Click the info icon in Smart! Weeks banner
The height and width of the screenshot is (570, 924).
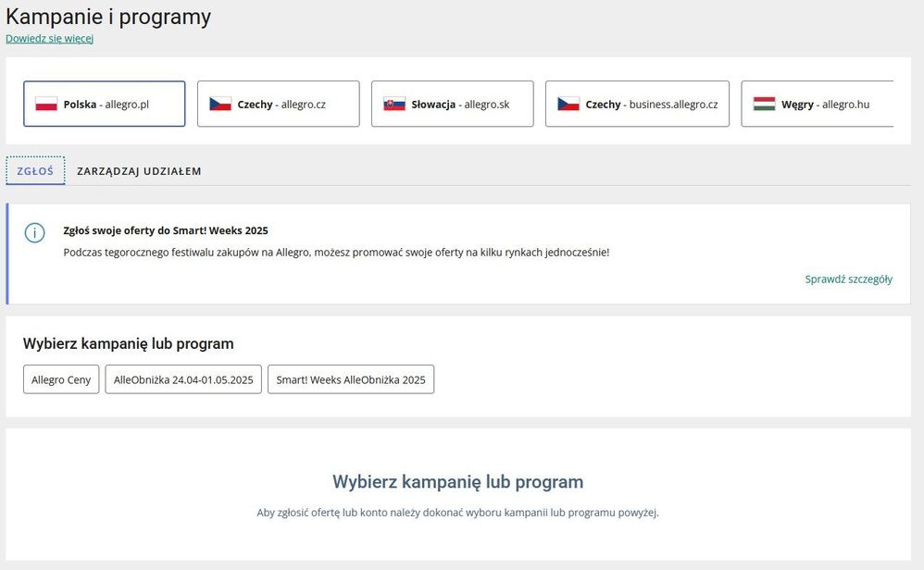point(35,232)
